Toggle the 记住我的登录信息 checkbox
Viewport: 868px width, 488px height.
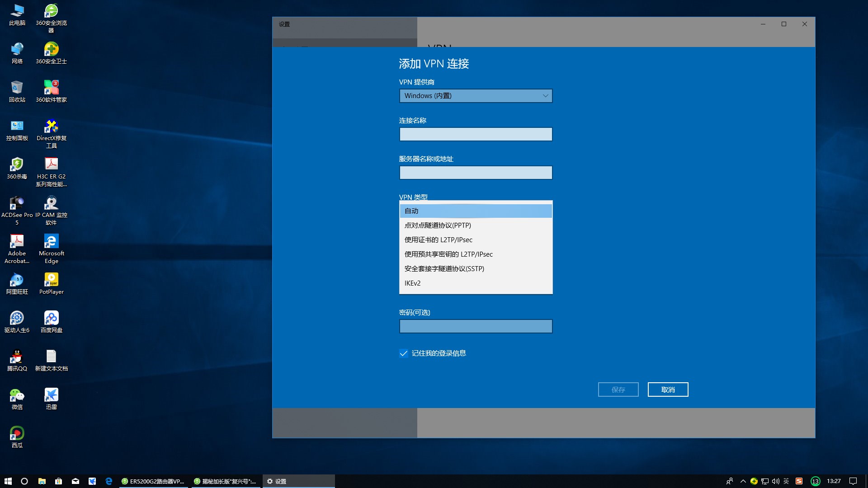click(x=404, y=353)
